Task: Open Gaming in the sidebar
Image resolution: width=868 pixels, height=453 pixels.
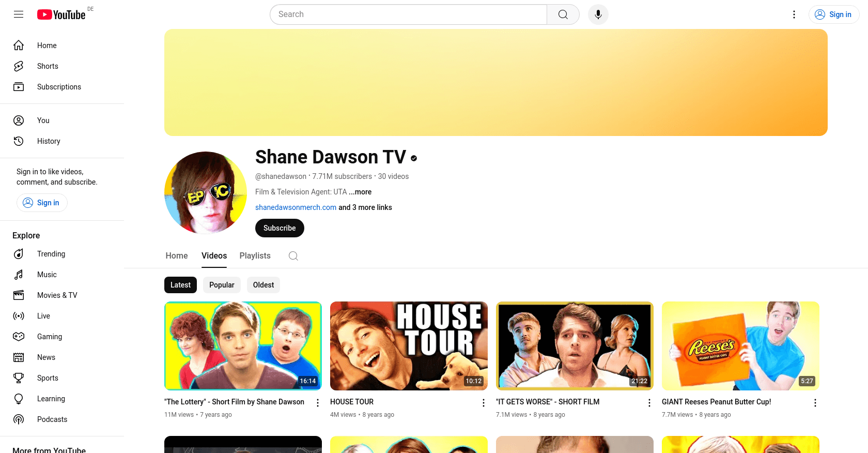Action: coord(49,337)
